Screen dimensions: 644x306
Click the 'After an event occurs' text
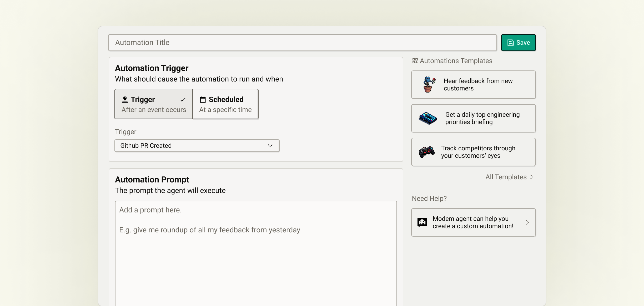(154, 110)
